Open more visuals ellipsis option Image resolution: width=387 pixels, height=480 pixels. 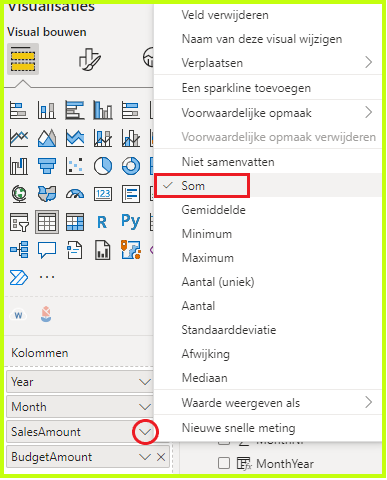pos(47,277)
